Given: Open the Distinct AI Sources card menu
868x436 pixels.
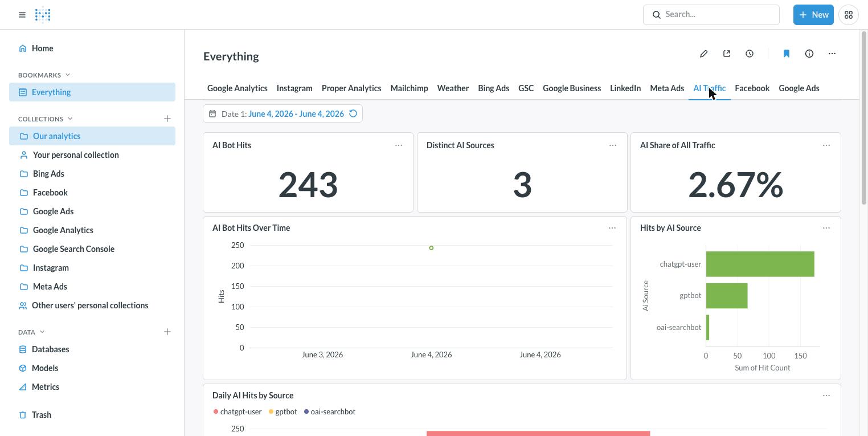Looking at the screenshot, I should [613, 145].
